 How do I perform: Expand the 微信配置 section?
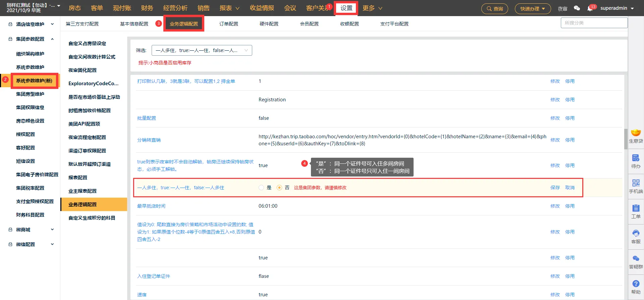point(31,244)
